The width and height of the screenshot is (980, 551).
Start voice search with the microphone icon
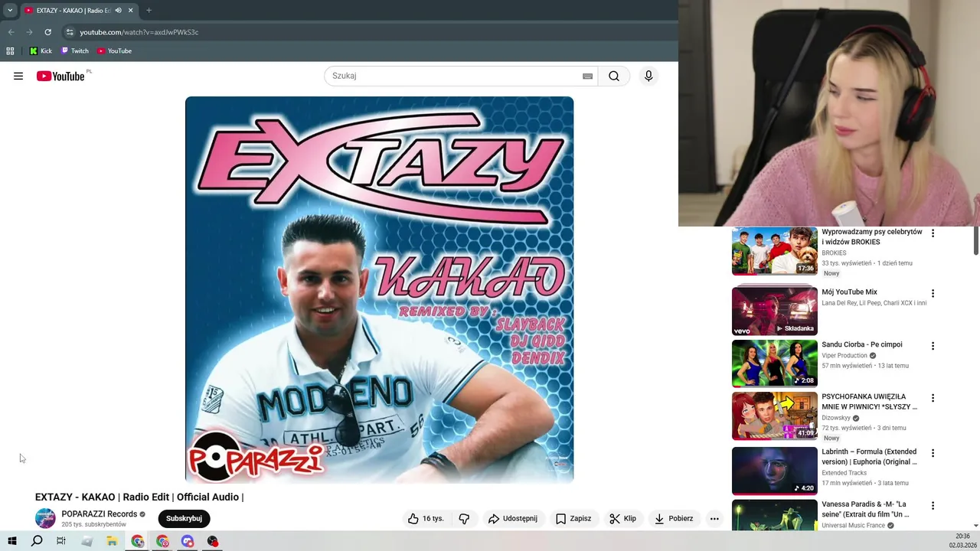click(x=648, y=76)
